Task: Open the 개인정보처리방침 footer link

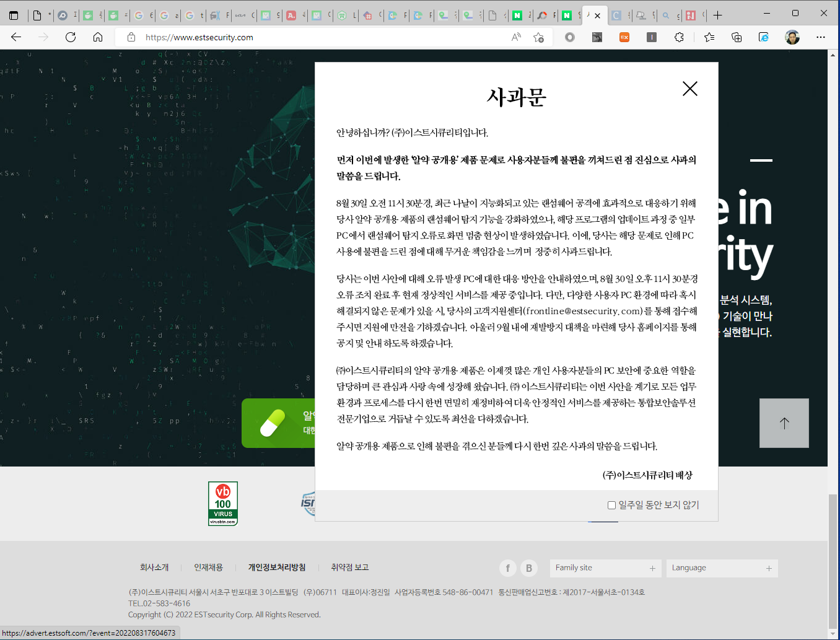Action: (277, 568)
